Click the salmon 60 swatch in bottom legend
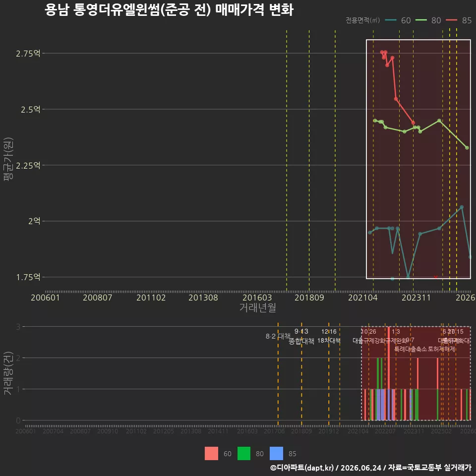Image resolution: width=476 pixels, height=476 pixels. [x=211, y=454]
